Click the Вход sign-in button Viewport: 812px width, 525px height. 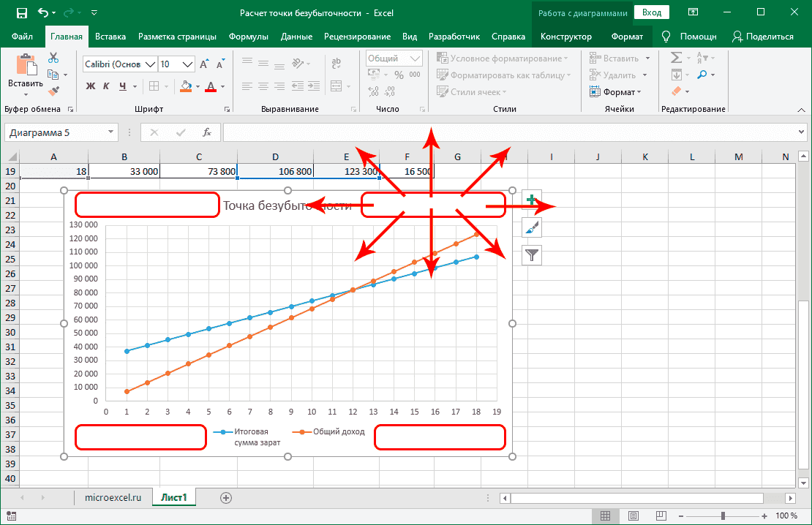[x=651, y=12]
